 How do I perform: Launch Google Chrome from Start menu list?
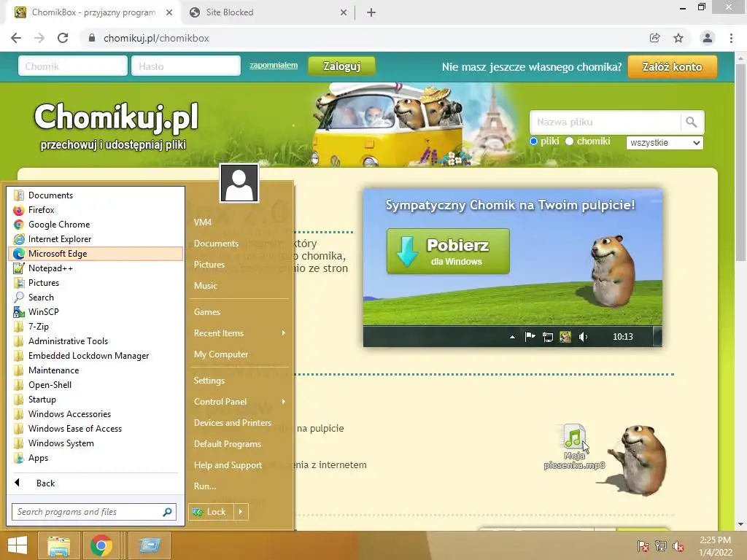pos(96,225)
